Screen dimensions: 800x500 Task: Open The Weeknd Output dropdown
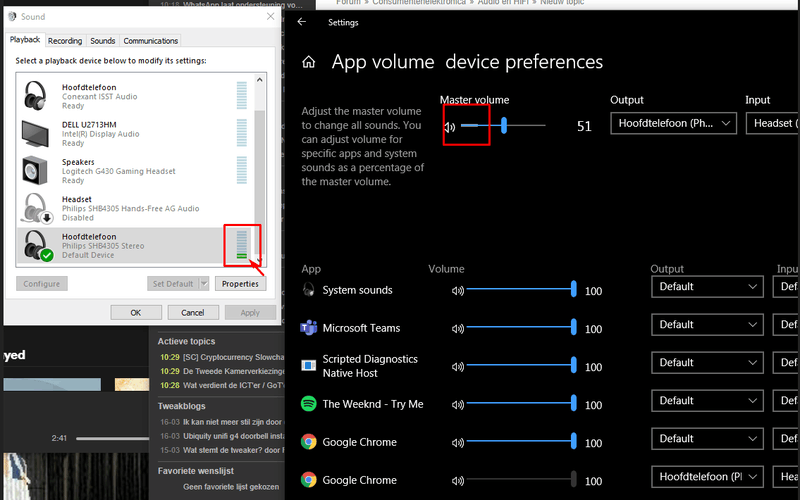pyautogui.click(x=707, y=401)
